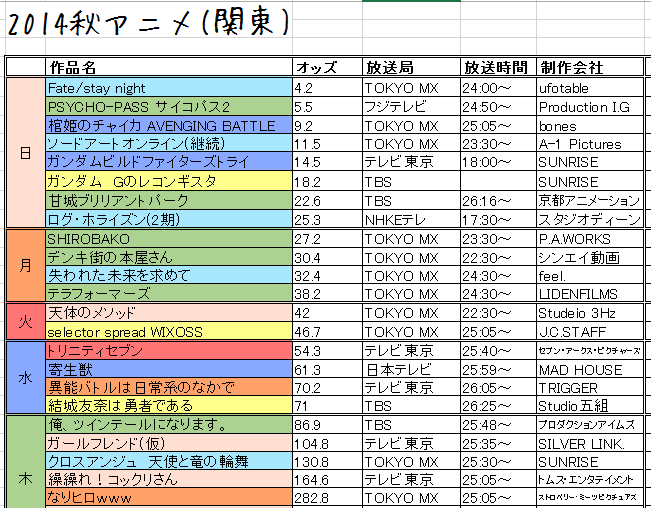Click the ufotable studio cell
The width and height of the screenshot is (651, 508).
click(590, 88)
